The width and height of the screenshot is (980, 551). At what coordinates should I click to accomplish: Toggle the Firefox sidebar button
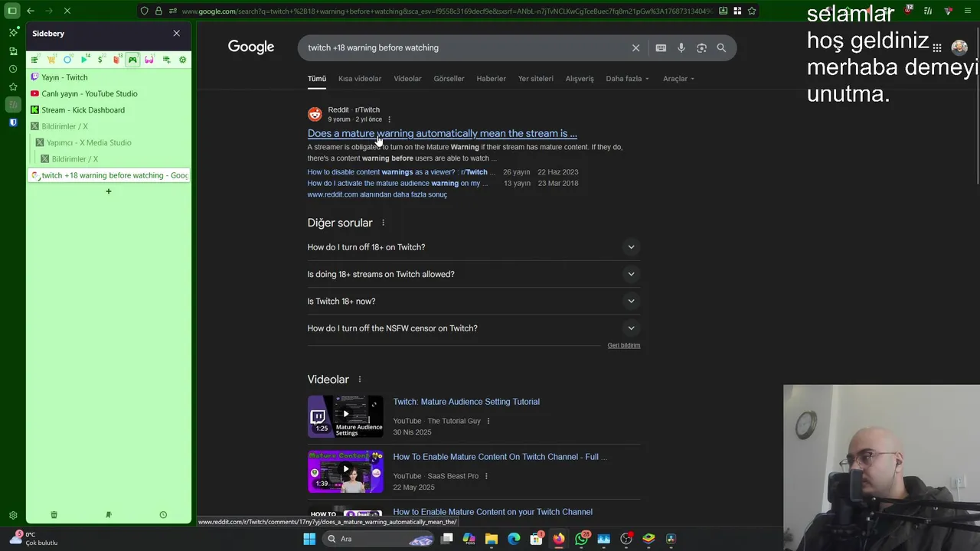[12, 11]
